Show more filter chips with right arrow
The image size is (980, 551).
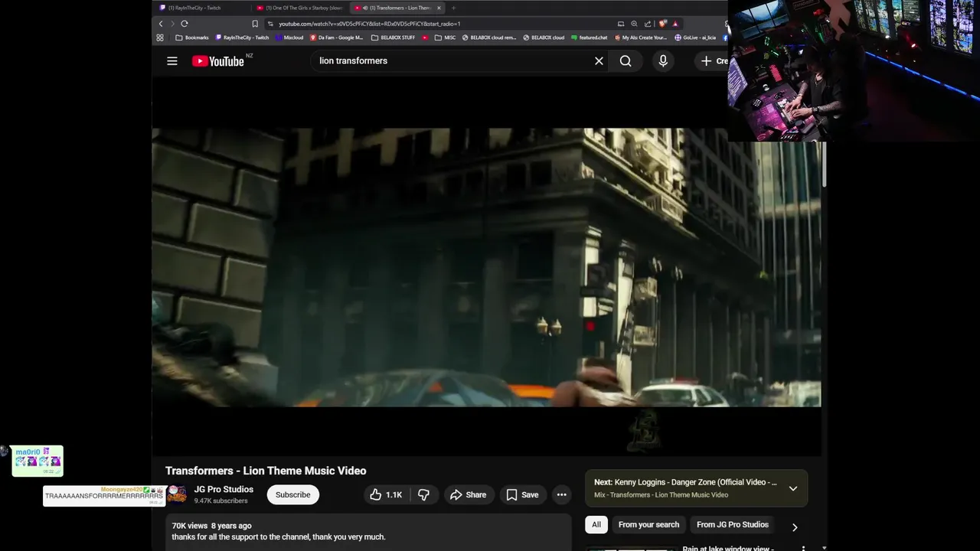[794, 527]
